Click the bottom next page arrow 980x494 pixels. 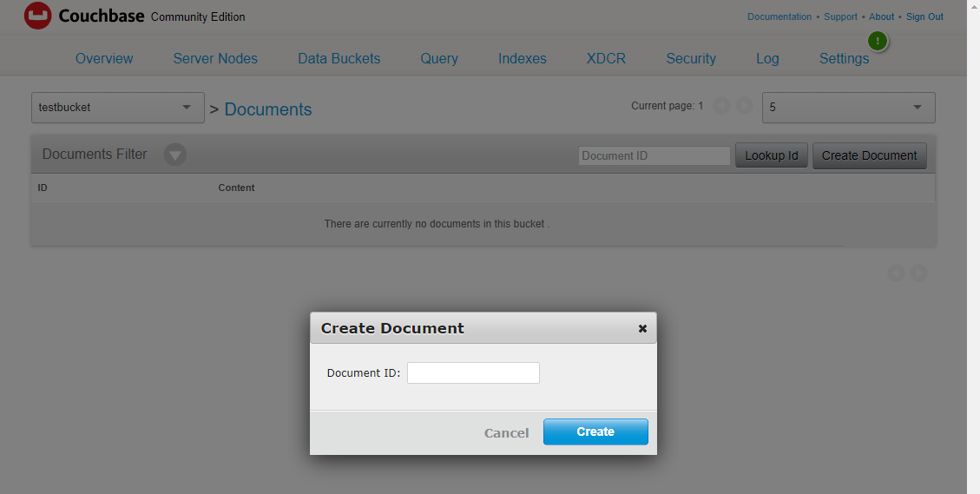[x=918, y=273]
